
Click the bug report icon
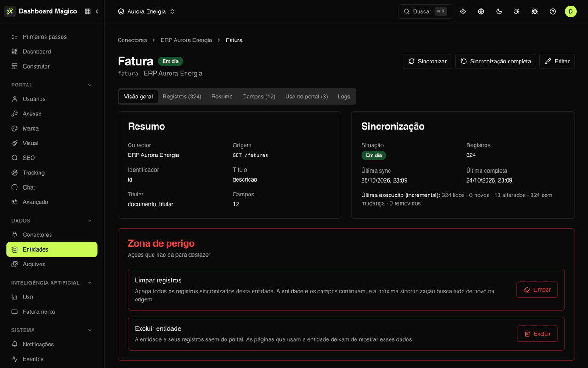click(x=535, y=11)
